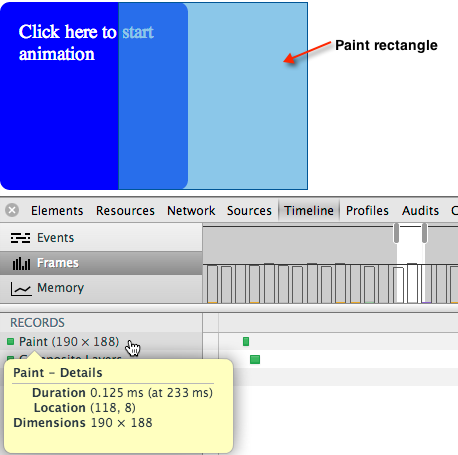Image resolution: width=458 pixels, height=455 pixels.
Task: Select the Timeline tab
Action: (309, 211)
